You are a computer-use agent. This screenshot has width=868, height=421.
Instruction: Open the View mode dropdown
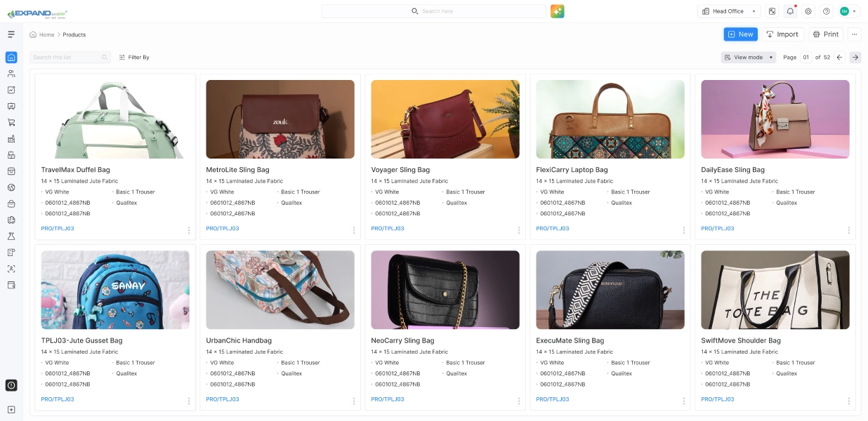click(749, 58)
